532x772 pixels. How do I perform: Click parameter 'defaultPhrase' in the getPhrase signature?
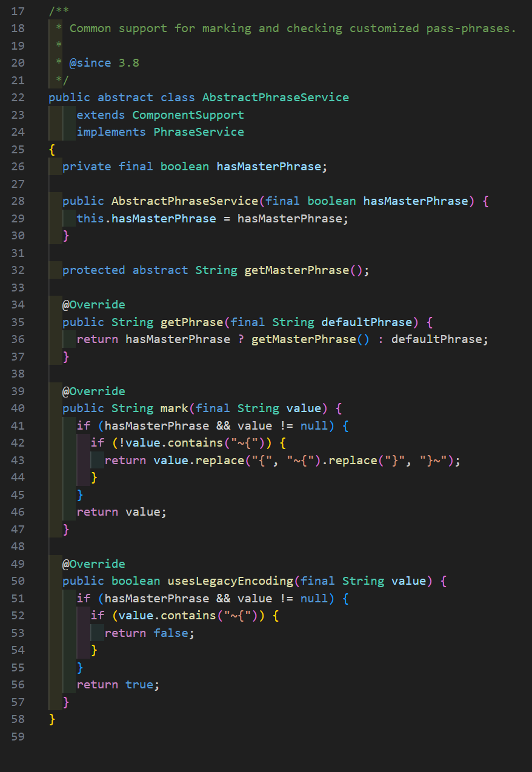pyautogui.click(x=367, y=322)
